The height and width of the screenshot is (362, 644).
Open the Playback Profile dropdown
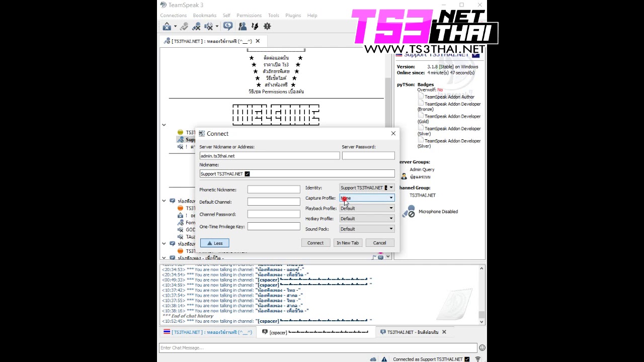click(x=367, y=208)
